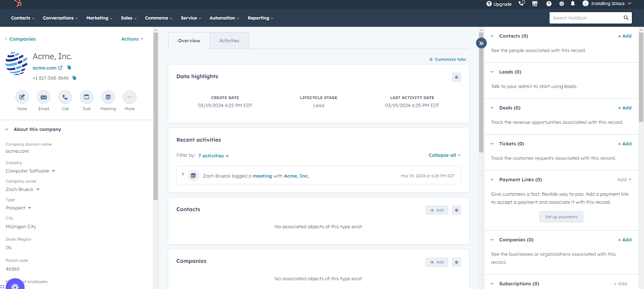Image resolution: width=644 pixels, height=289 pixels.
Task: Open the Actions dropdown
Action: [132, 39]
